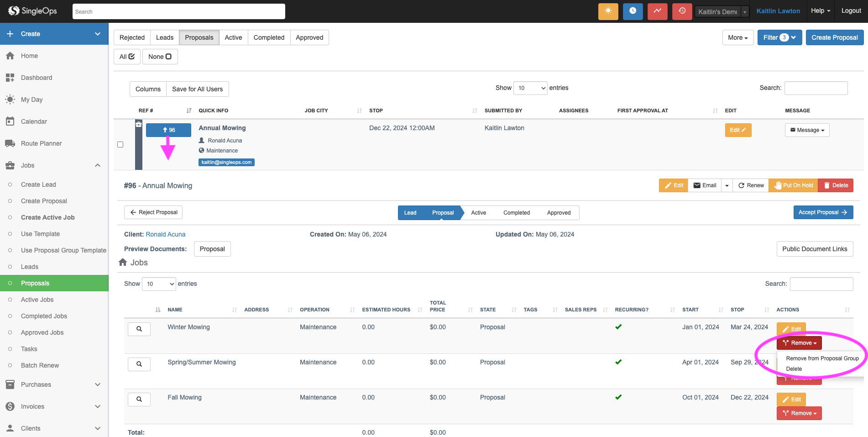Click magnifier icon for Fall Mowing row
Screen dimensions: 868x437
pos(139,399)
